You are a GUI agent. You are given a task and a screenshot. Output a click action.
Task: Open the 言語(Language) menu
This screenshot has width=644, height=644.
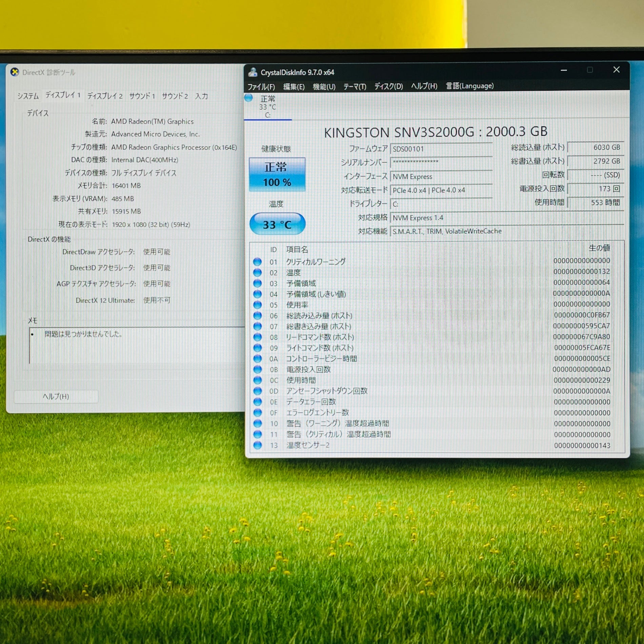click(x=469, y=86)
